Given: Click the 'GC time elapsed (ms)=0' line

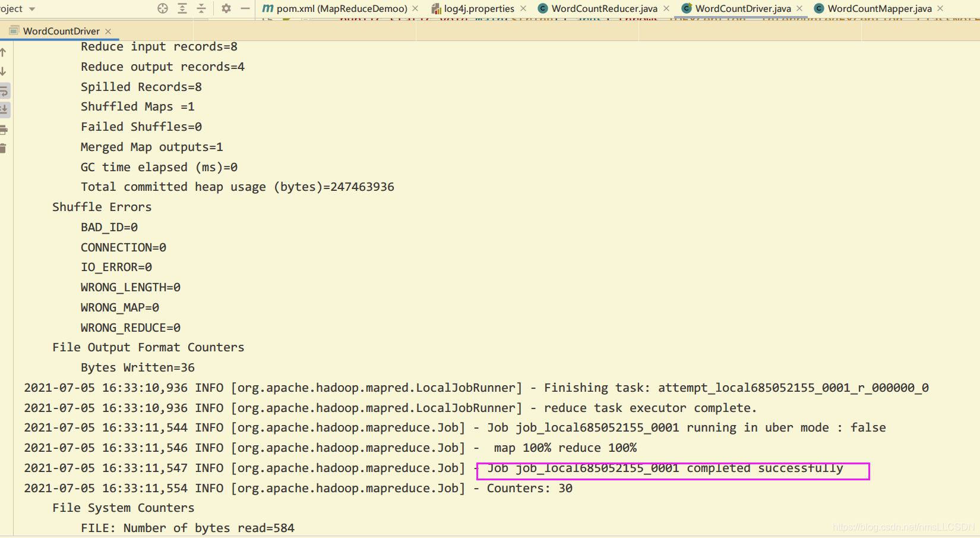Looking at the screenshot, I should [x=159, y=168].
